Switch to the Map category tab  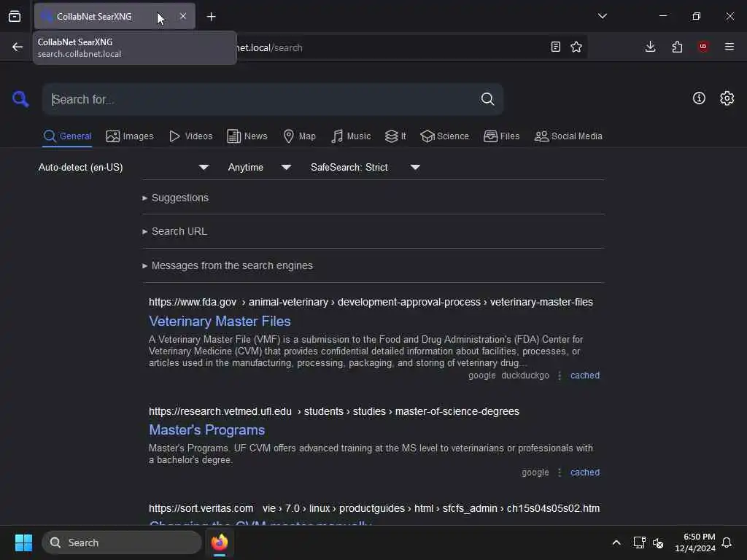300,136
